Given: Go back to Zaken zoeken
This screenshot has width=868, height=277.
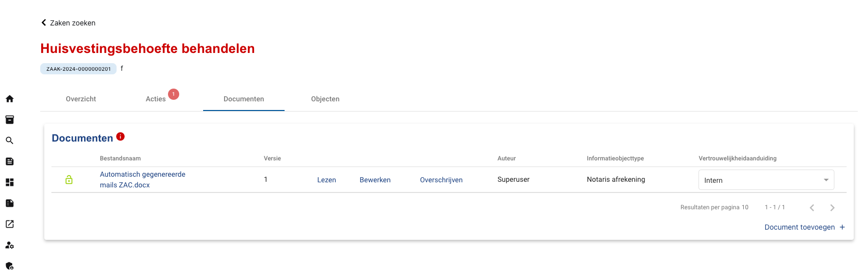Looking at the screenshot, I should (68, 23).
